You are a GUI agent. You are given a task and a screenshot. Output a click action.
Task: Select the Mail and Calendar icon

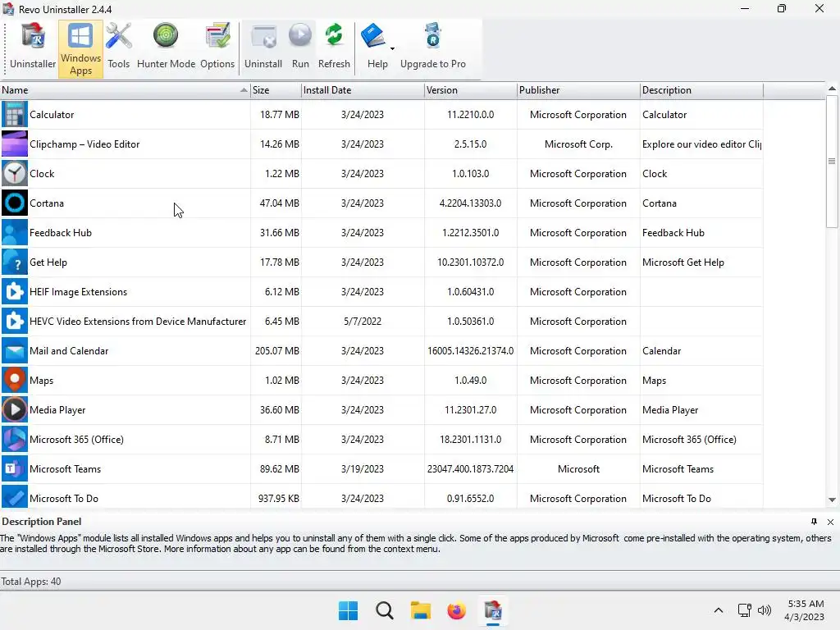point(15,351)
